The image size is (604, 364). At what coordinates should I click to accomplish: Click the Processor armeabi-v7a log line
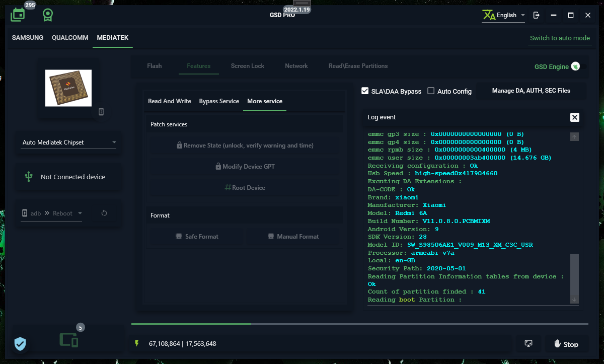click(411, 253)
